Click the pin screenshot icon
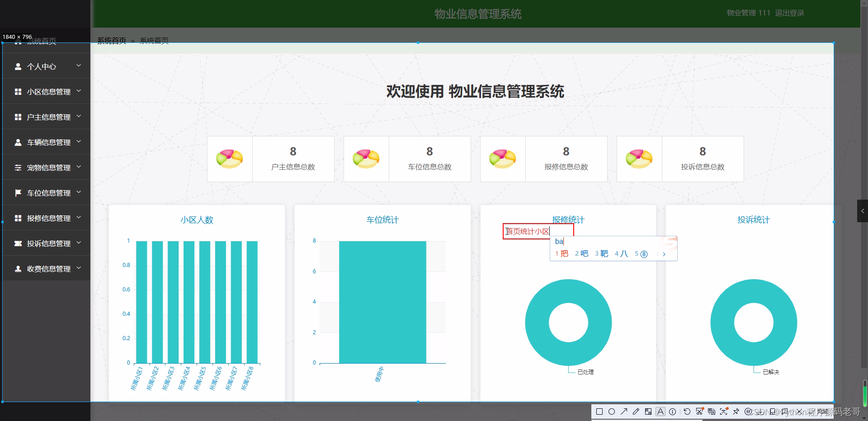868x421 pixels. coord(736,412)
